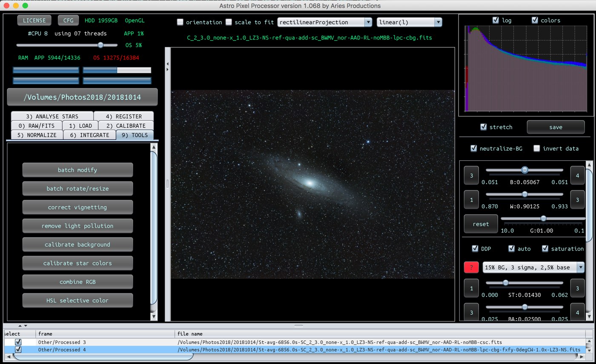Screen dimensions: 596x364
Task: Click the 1 button left of W slider
Action: tap(471, 200)
